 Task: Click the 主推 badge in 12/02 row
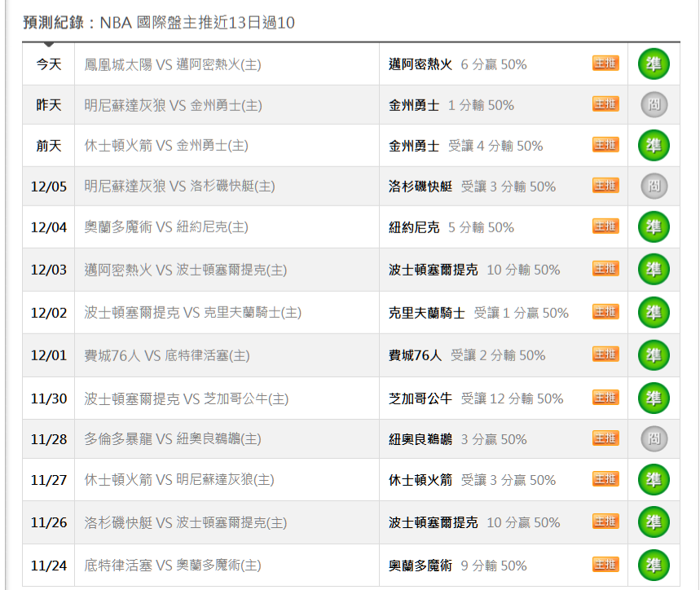[605, 311]
